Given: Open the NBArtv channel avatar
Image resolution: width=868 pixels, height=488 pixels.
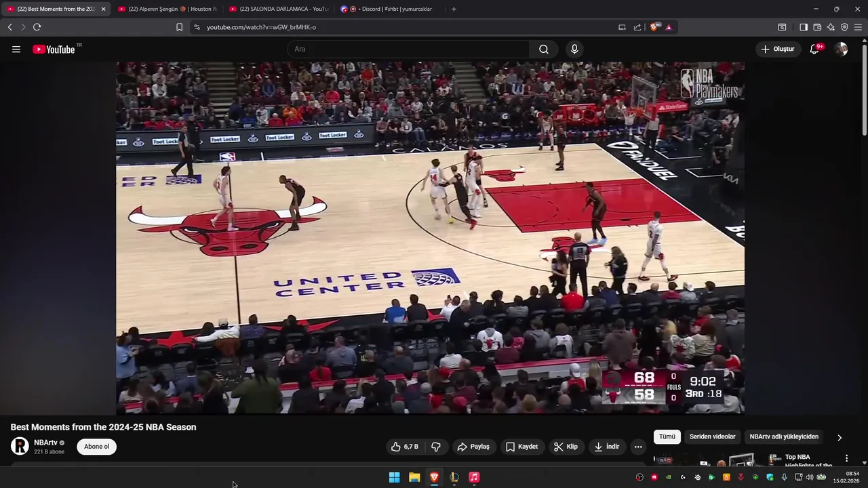Looking at the screenshot, I should coord(20,446).
